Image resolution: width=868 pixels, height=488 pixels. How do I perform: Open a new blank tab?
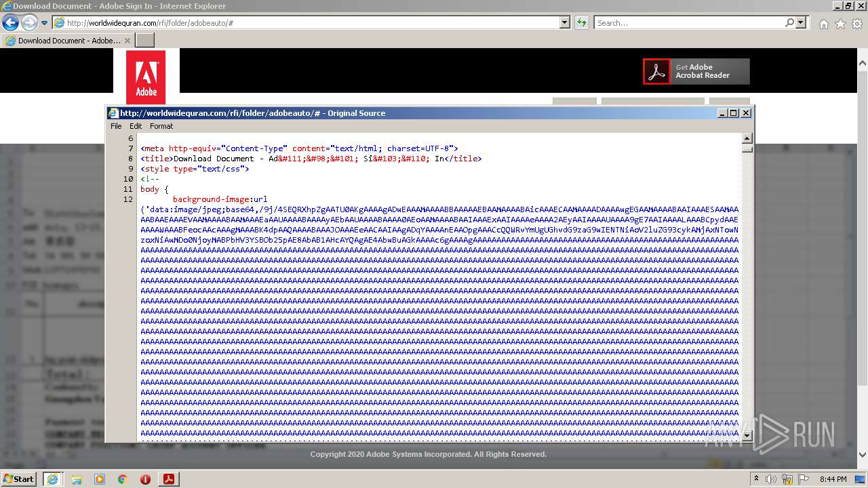(145, 41)
